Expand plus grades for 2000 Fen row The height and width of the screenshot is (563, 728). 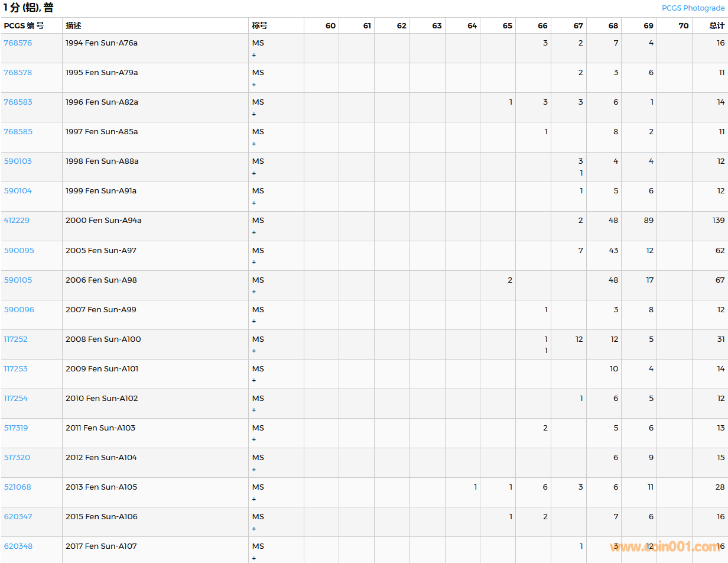point(254,232)
